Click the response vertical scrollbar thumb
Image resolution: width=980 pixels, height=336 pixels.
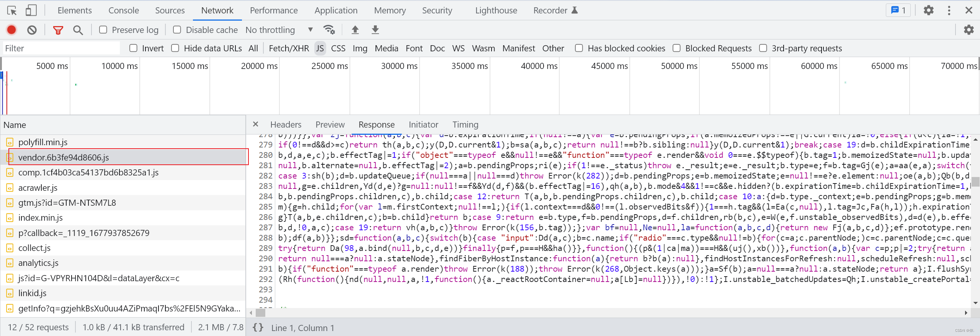tap(975, 182)
